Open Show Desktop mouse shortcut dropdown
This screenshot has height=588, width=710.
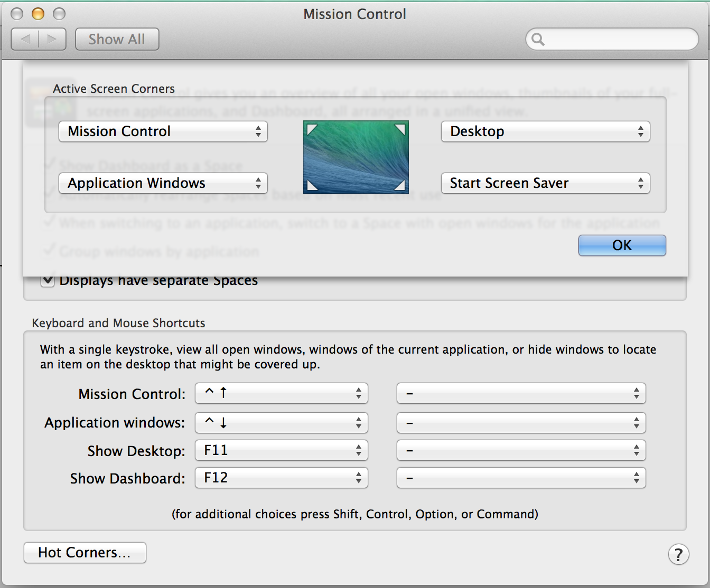point(521,450)
